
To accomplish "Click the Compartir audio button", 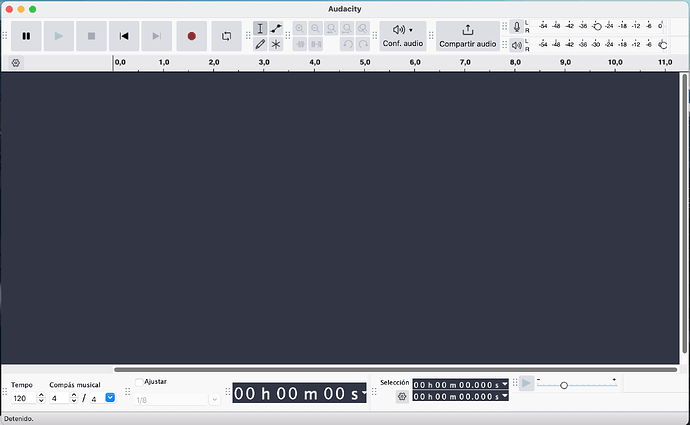I will (467, 36).
